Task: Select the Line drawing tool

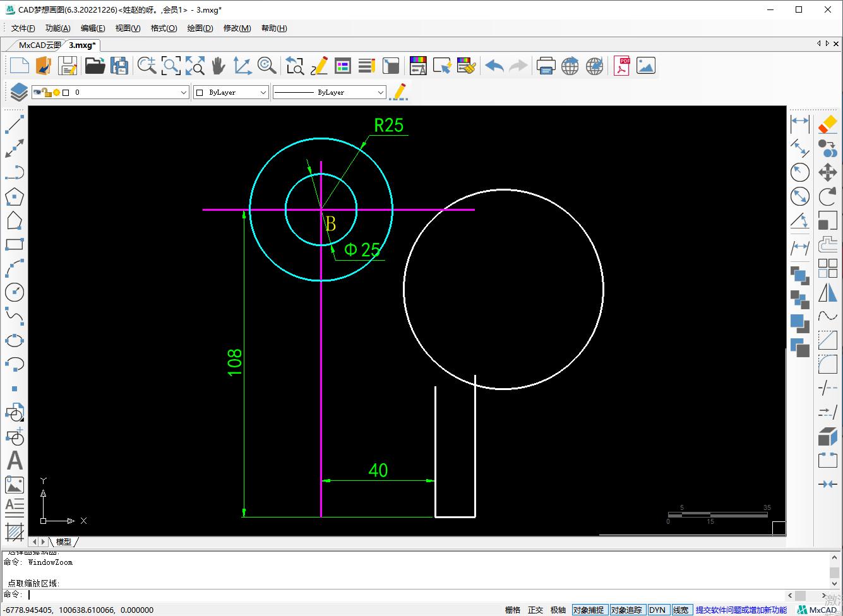Action: [x=15, y=124]
